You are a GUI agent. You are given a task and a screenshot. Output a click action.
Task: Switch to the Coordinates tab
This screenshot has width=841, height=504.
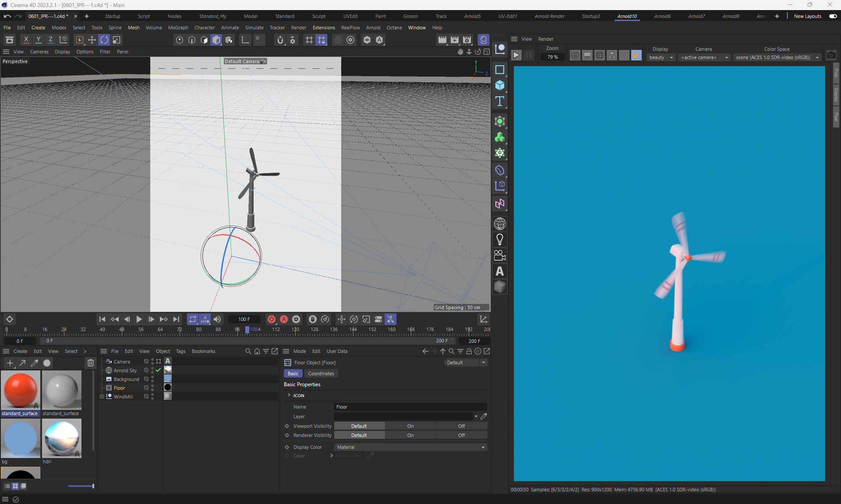321,374
